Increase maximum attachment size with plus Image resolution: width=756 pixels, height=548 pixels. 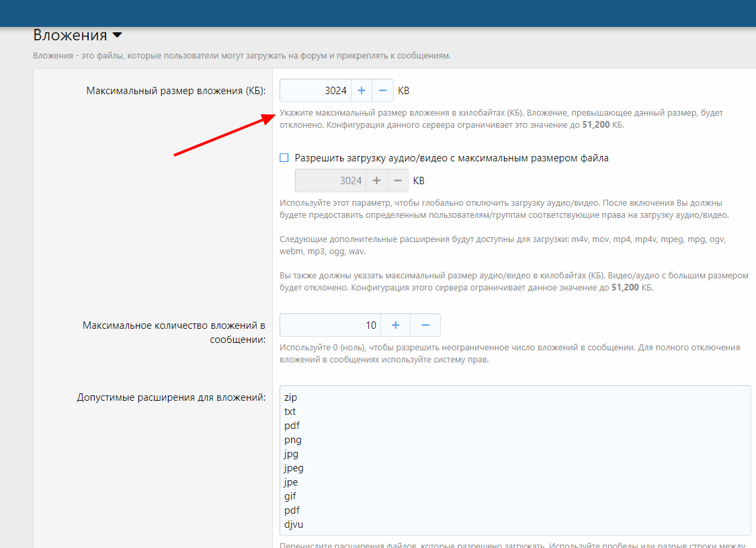click(x=361, y=91)
